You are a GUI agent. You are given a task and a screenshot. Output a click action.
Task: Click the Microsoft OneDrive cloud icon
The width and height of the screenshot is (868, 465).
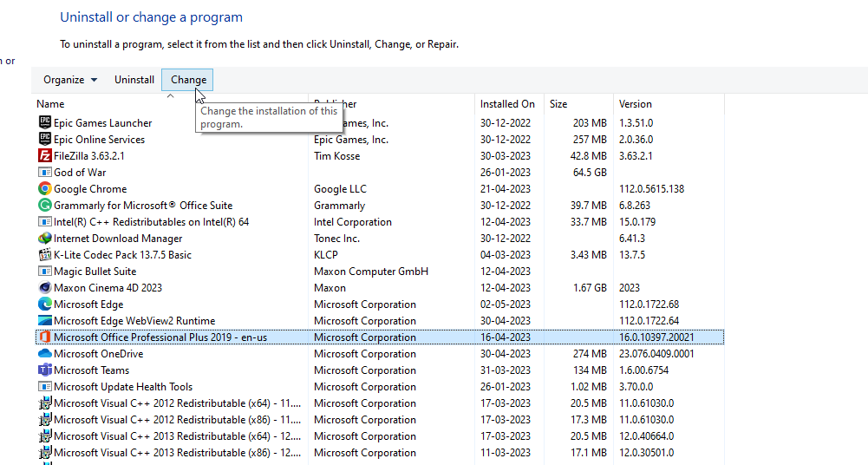[x=45, y=354]
